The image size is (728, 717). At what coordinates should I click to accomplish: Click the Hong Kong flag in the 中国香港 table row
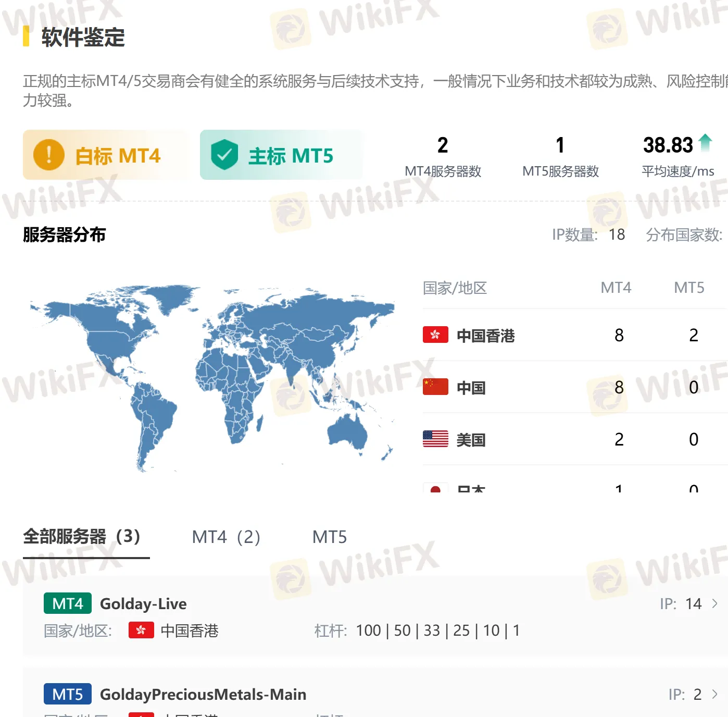[435, 335]
